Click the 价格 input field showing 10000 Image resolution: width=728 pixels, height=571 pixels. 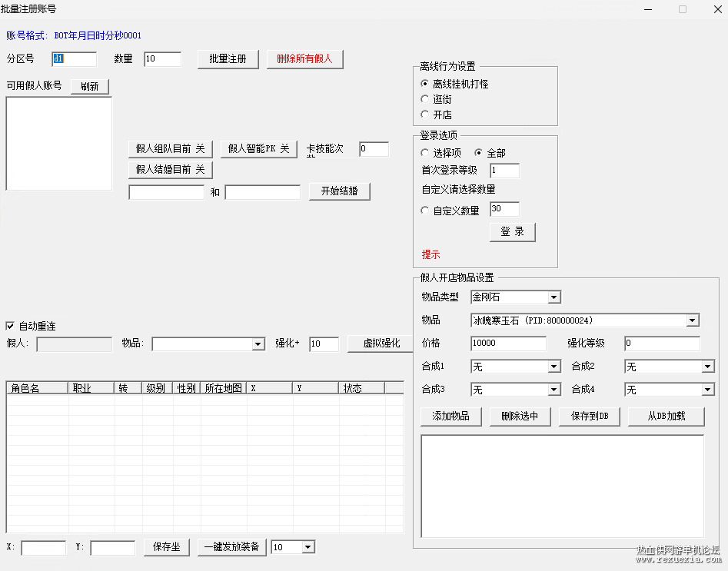point(508,343)
